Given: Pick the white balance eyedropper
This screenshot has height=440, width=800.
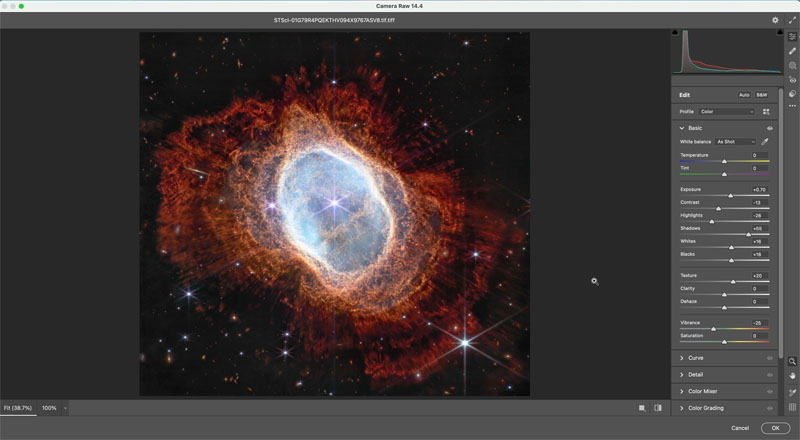Looking at the screenshot, I should click(765, 141).
